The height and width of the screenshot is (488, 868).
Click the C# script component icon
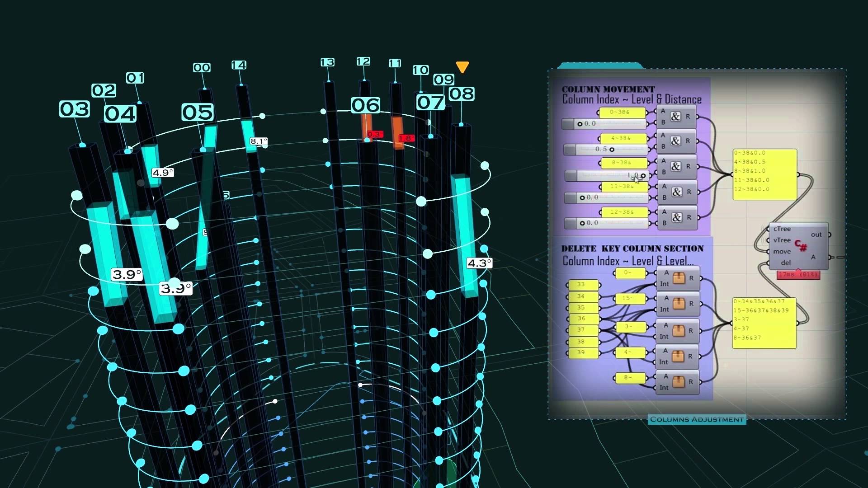[801, 246]
